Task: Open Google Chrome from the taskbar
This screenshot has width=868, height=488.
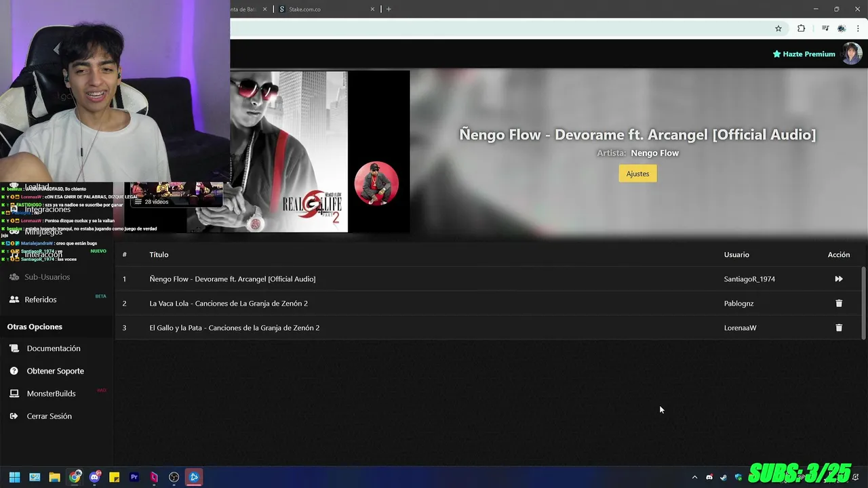Action: (75, 477)
